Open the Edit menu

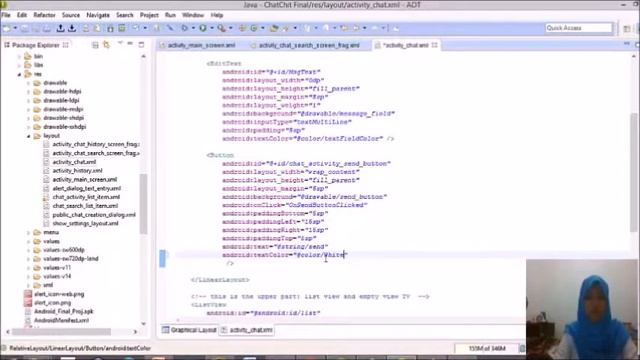click(22, 15)
